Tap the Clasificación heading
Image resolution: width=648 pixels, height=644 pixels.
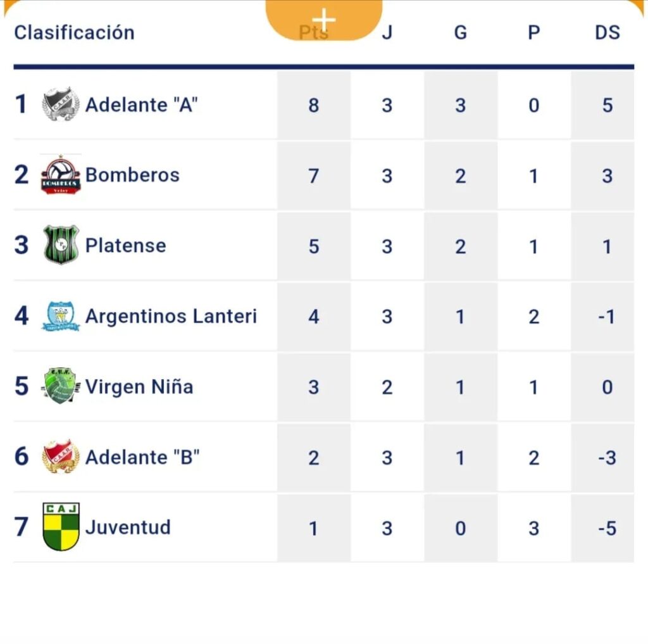coord(74,32)
